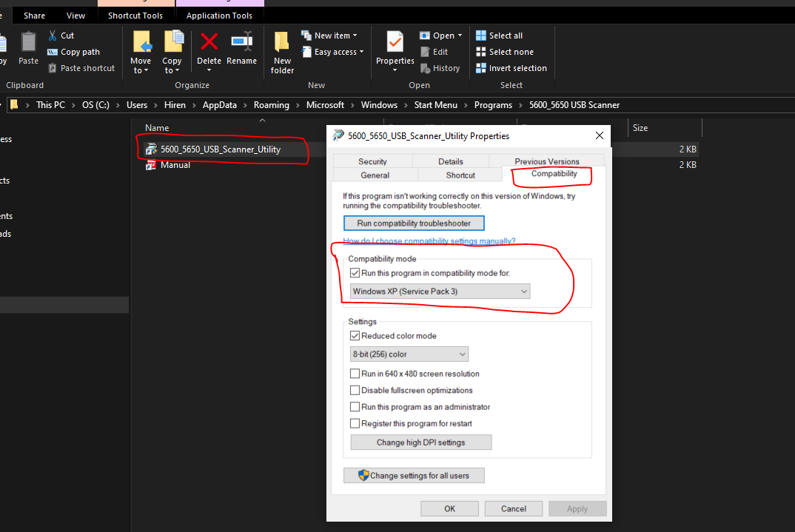Open the 8-bit (256) color dropdown
The height and width of the screenshot is (532, 795).
point(409,354)
